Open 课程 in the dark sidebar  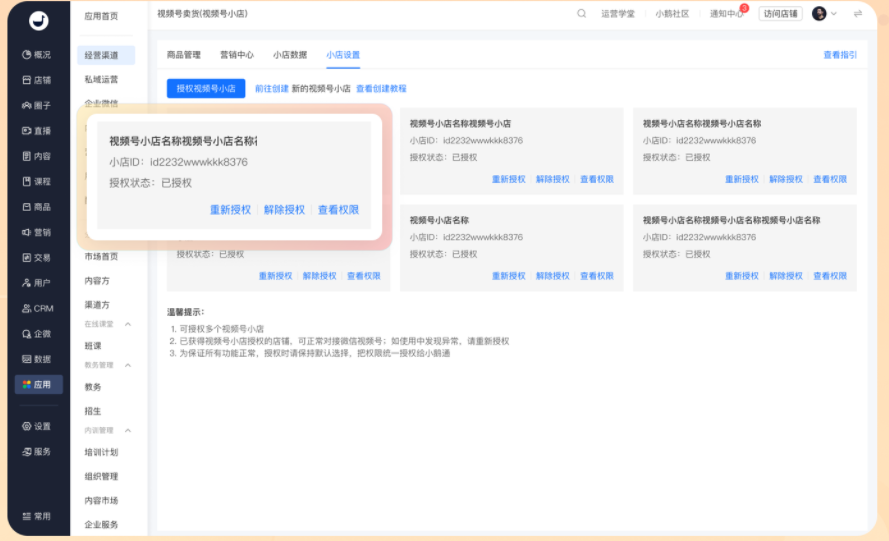point(37,181)
